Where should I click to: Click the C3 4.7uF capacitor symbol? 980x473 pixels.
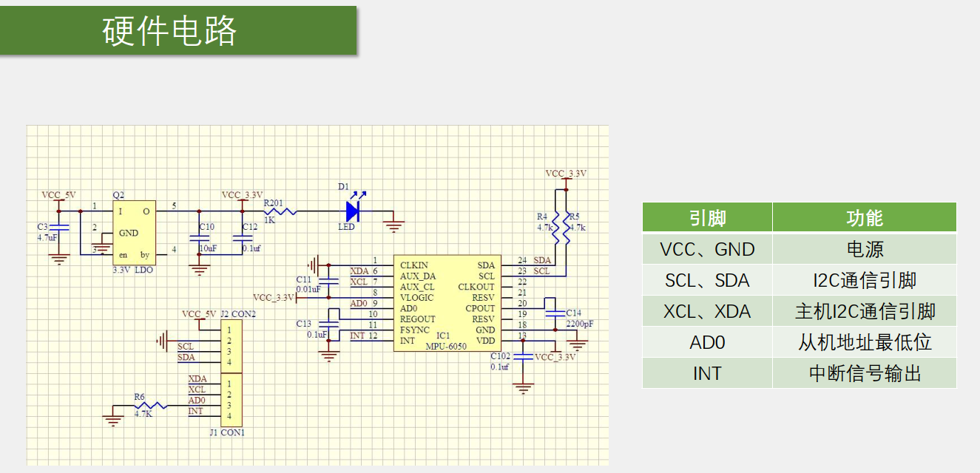tap(62, 227)
